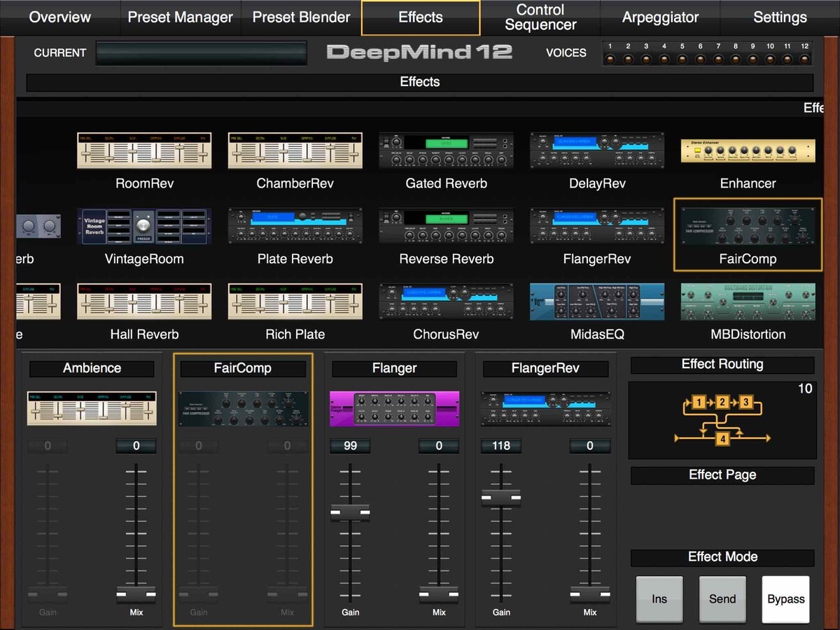The width and height of the screenshot is (840, 630).
Task: Open the Ambience slot effect image
Action: click(x=92, y=408)
